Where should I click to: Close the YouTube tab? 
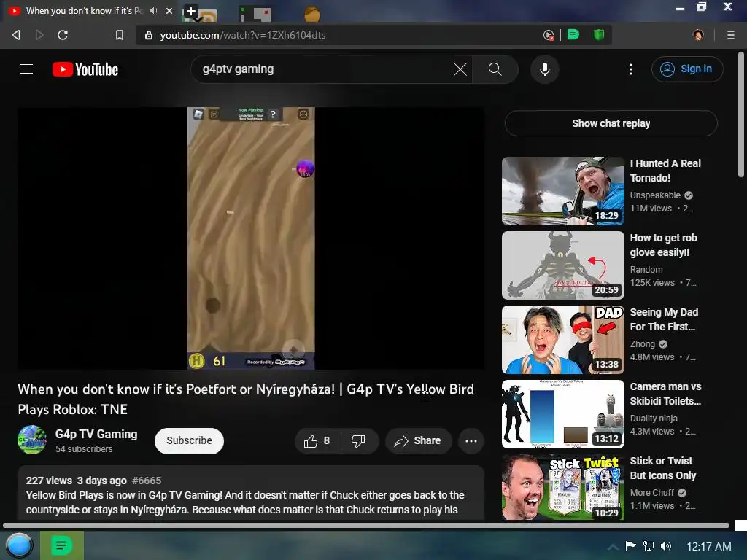(x=169, y=10)
